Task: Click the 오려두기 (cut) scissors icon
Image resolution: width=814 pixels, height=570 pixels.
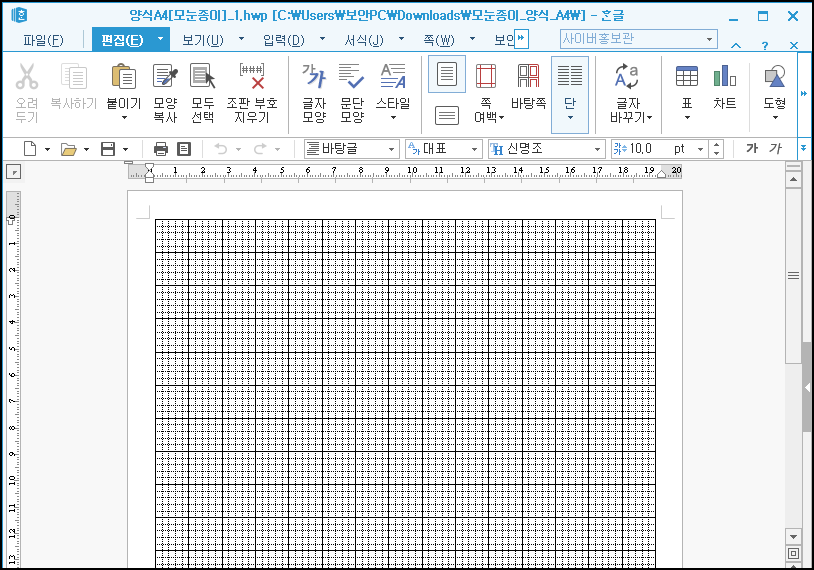Action: pos(26,76)
